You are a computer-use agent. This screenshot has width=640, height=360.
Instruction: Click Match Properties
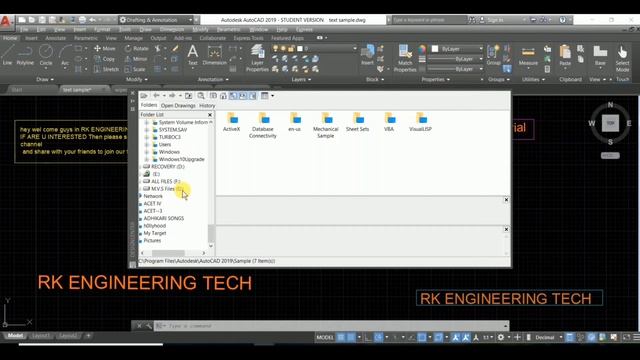point(405,58)
